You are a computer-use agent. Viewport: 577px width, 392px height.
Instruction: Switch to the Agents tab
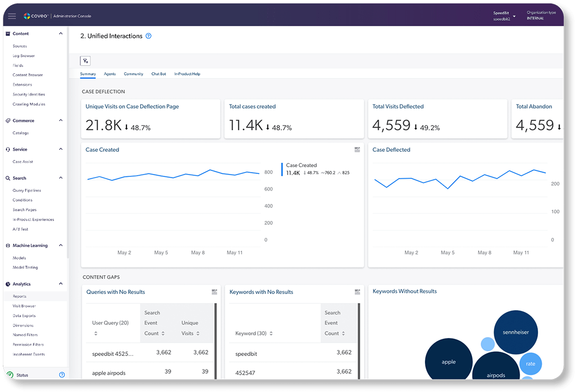click(110, 74)
